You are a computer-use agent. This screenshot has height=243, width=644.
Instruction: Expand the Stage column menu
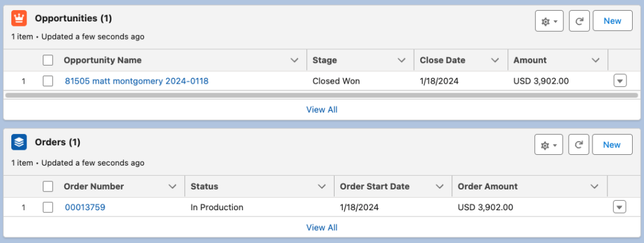[402, 60]
